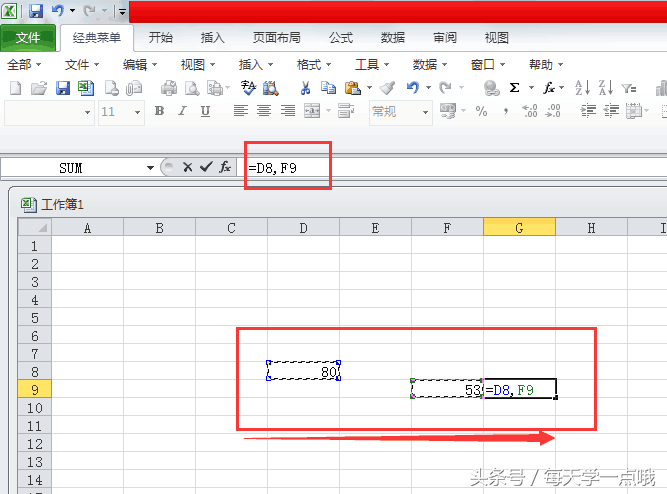
Task: Center text alignment
Action: 264,111
